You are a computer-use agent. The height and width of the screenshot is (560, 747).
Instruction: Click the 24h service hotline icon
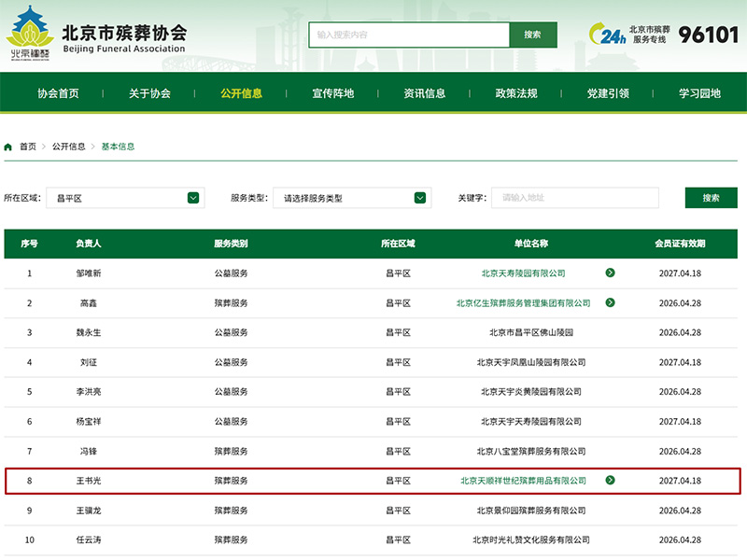(608, 35)
